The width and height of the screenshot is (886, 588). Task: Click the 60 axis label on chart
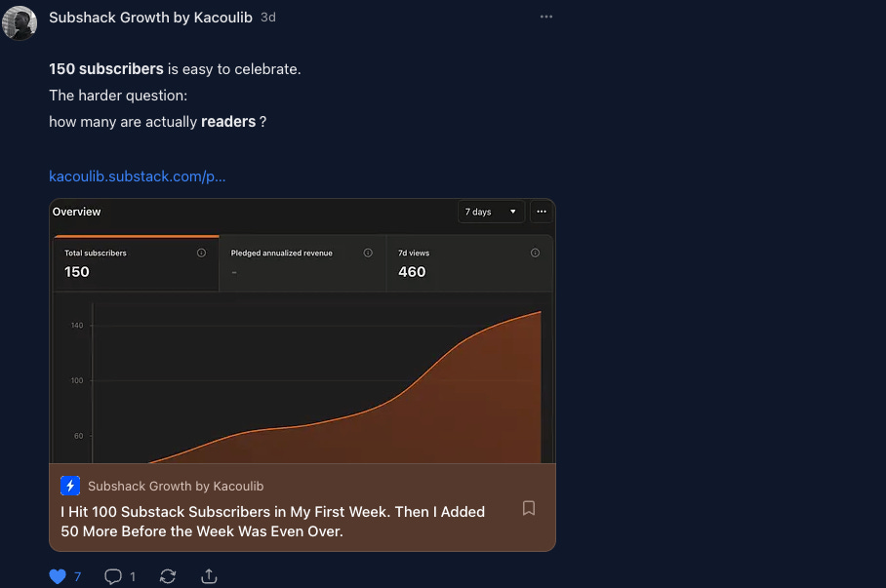pyautogui.click(x=78, y=436)
